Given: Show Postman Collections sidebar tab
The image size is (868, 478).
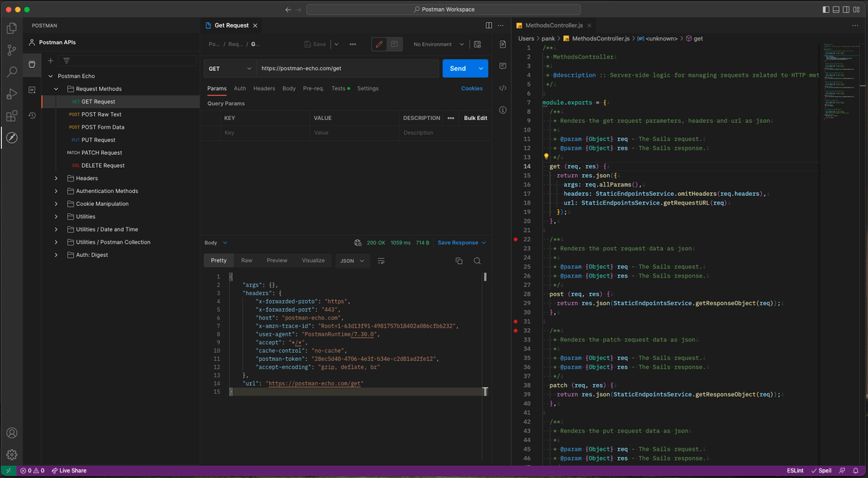Looking at the screenshot, I should point(32,64).
